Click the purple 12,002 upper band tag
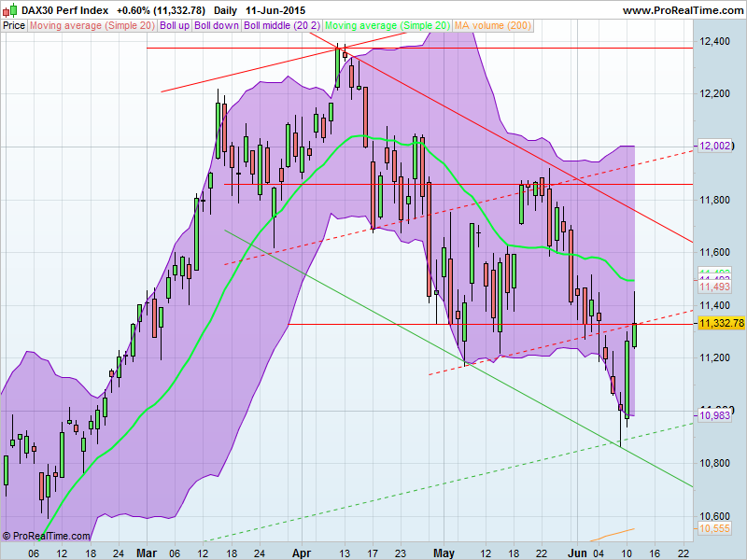The image size is (747, 560). [714, 146]
